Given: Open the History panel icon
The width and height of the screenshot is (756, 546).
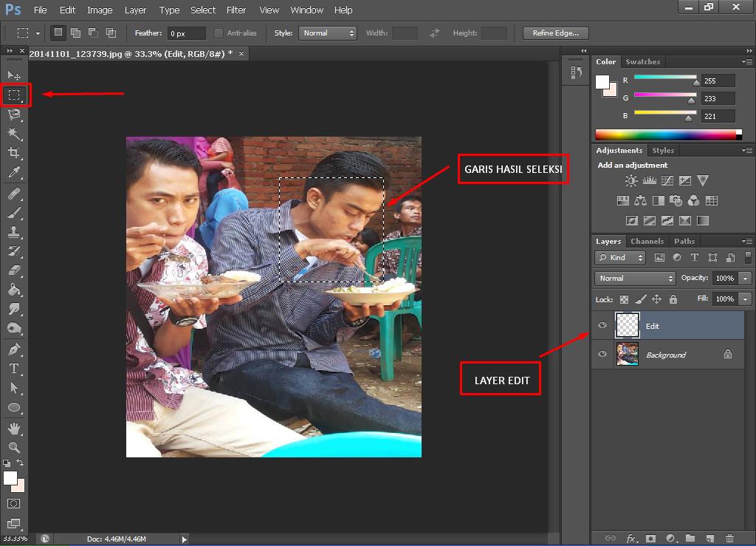Looking at the screenshot, I should 576,73.
